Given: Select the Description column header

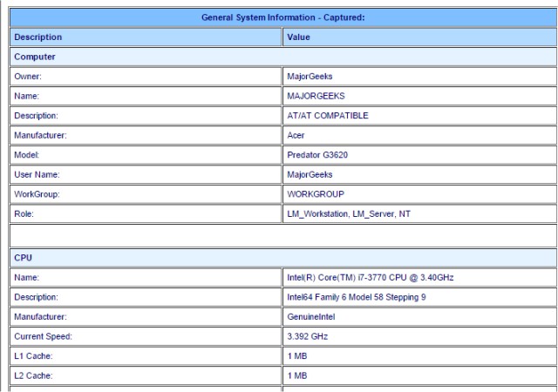Looking at the screenshot, I should click(146, 37).
